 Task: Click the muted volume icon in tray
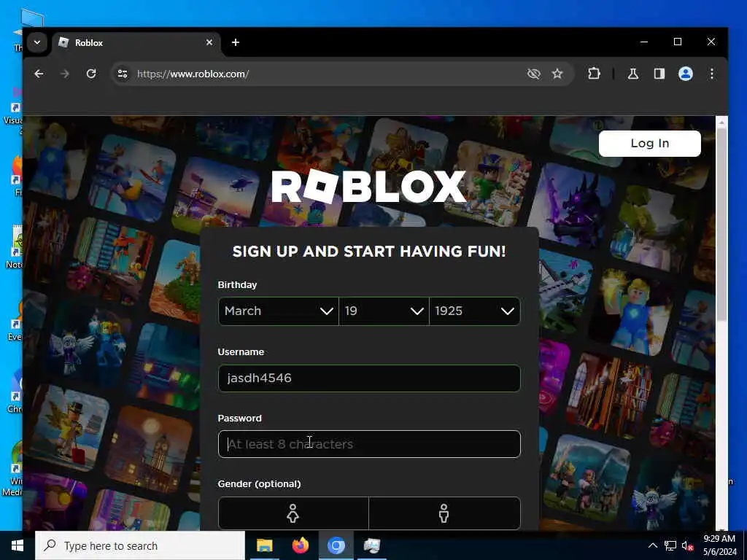(x=687, y=545)
